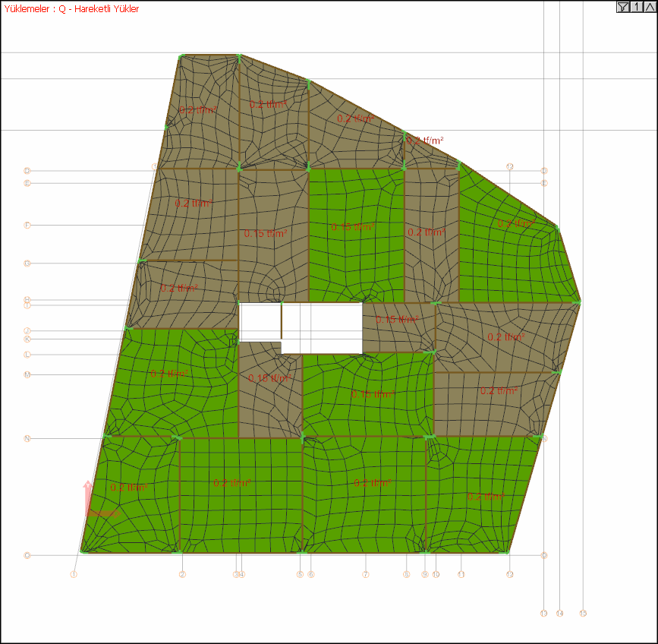Select the red vertical axis arrow icon
Screen dimensions: 658x644
(x=87, y=497)
